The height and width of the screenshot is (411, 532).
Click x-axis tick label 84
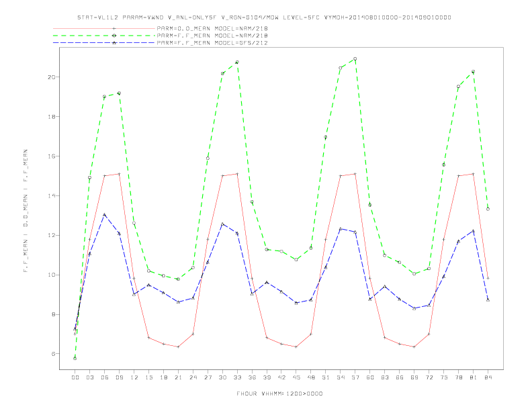coord(488,377)
